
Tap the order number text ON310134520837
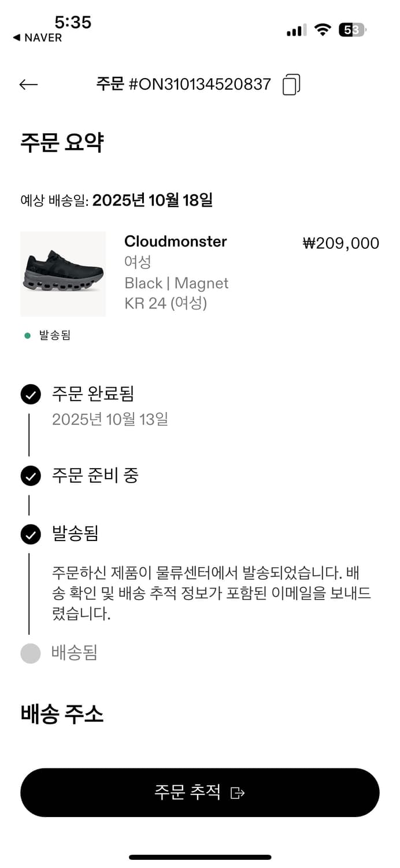coord(199,84)
